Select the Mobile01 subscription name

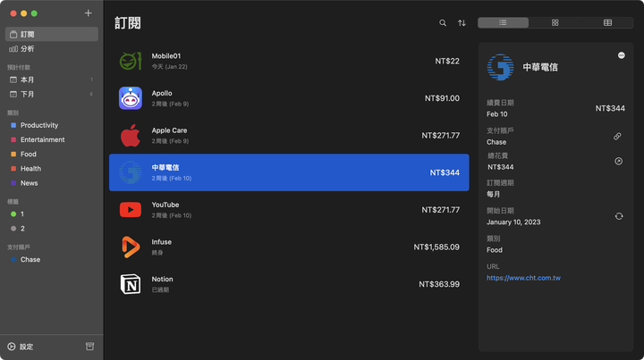click(166, 56)
